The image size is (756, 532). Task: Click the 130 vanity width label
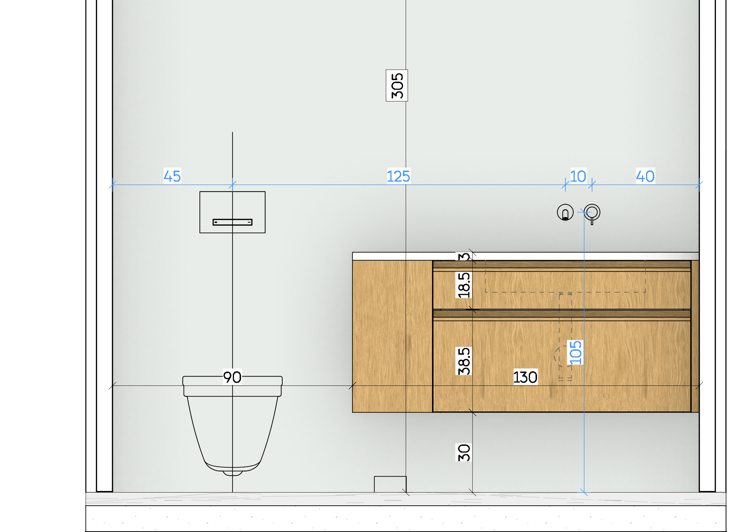tap(525, 377)
